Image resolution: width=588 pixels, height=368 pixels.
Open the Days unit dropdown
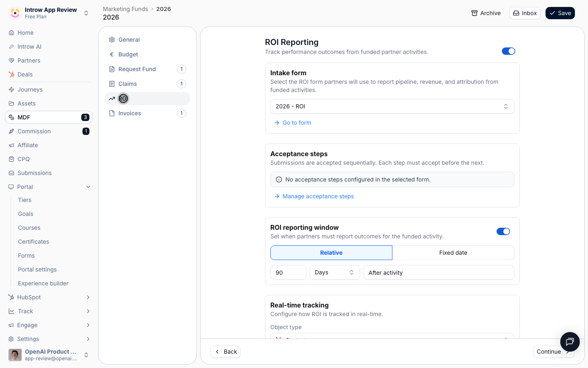(335, 272)
